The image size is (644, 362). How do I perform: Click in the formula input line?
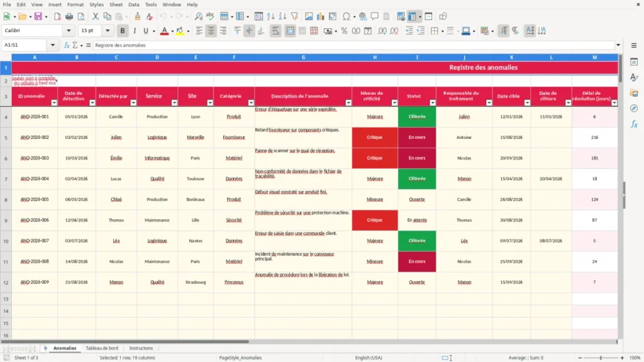353,45
